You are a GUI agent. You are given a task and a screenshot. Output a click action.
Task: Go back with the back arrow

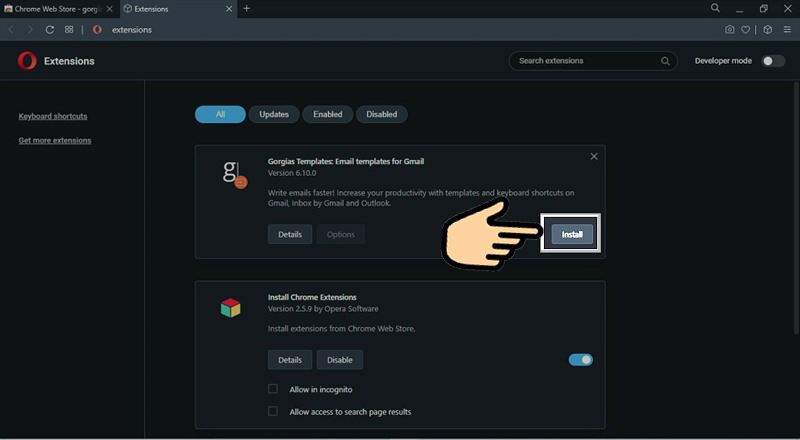(11, 30)
